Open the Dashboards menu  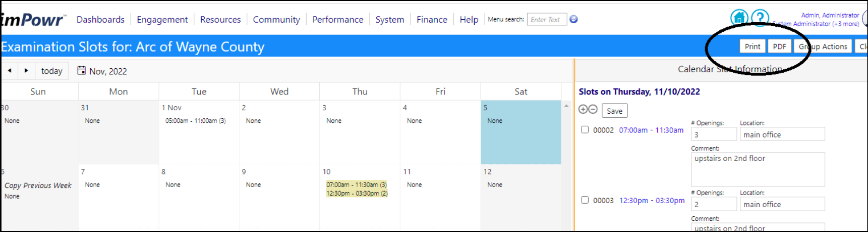[x=100, y=19]
